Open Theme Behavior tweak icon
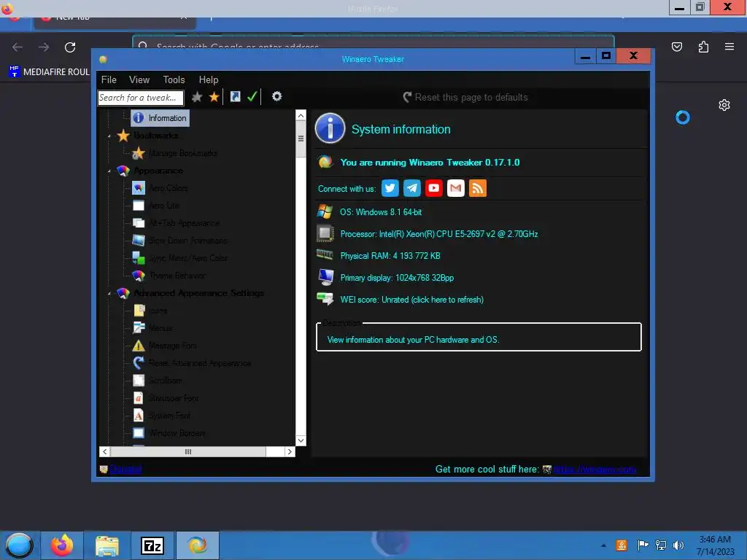The image size is (747, 560). pos(138,276)
